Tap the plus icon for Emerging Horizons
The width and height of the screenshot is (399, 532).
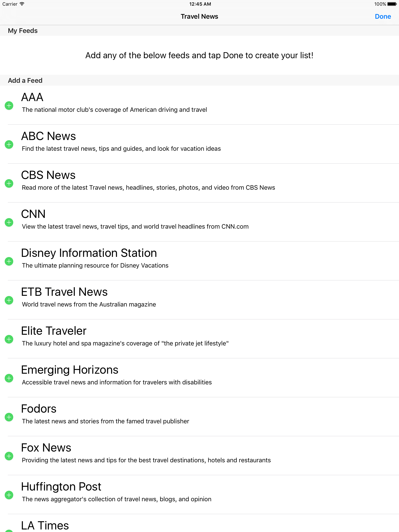(x=9, y=378)
